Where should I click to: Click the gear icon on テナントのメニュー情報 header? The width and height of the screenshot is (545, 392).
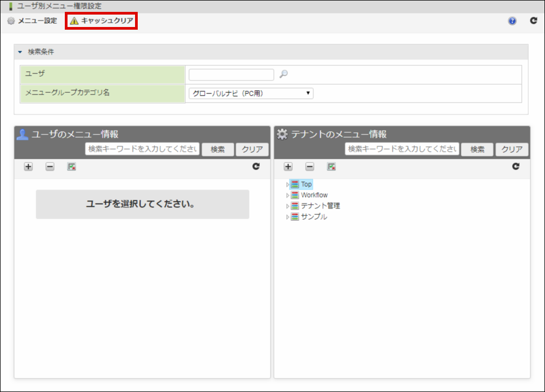click(x=281, y=135)
